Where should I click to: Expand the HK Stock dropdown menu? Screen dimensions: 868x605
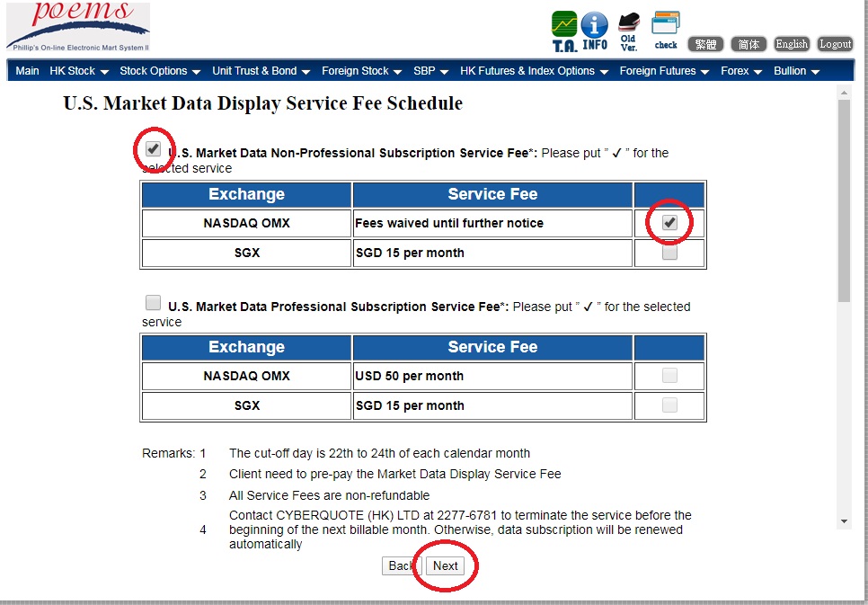[79, 71]
